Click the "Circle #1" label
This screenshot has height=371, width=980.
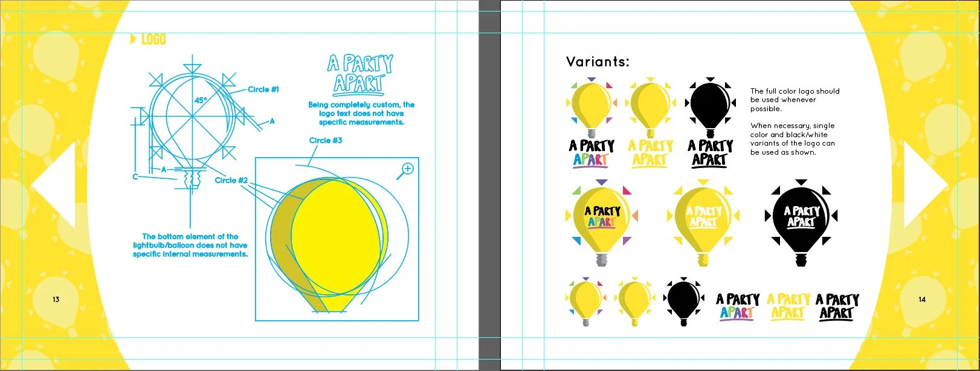tap(263, 89)
